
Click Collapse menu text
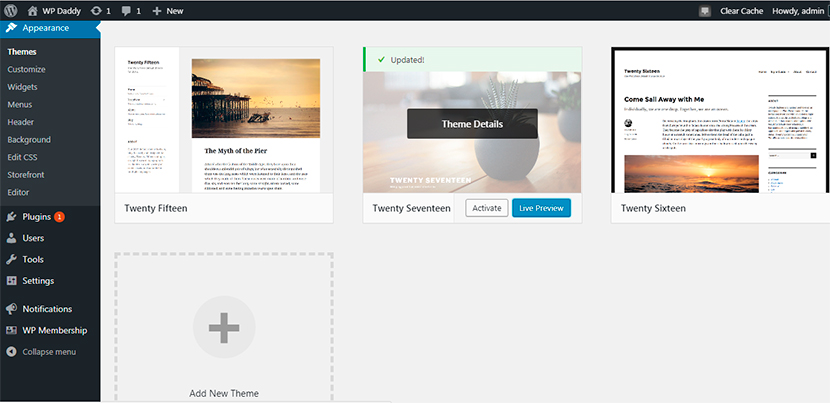pyautogui.click(x=49, y=352)
